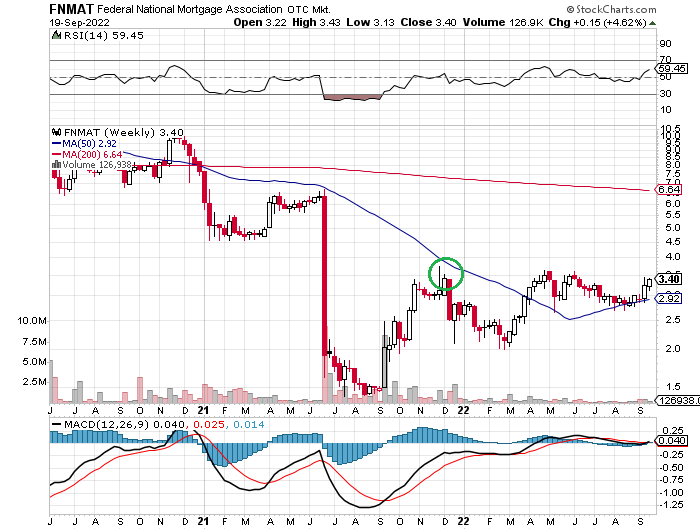The height and width of the screenshot is (530, 700).
Task: Click the 90 level on the RSI axis
Action: tap(665, 43)
